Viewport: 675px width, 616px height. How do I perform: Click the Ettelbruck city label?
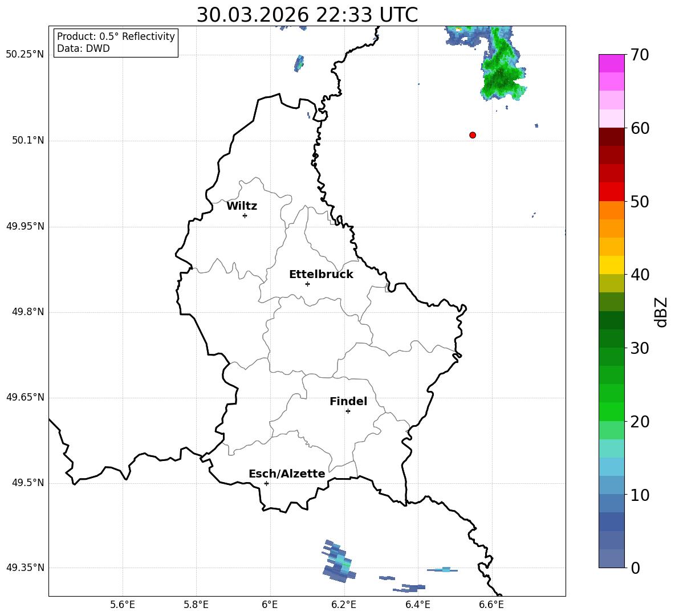pyautogui.click(x=321, y=275)
